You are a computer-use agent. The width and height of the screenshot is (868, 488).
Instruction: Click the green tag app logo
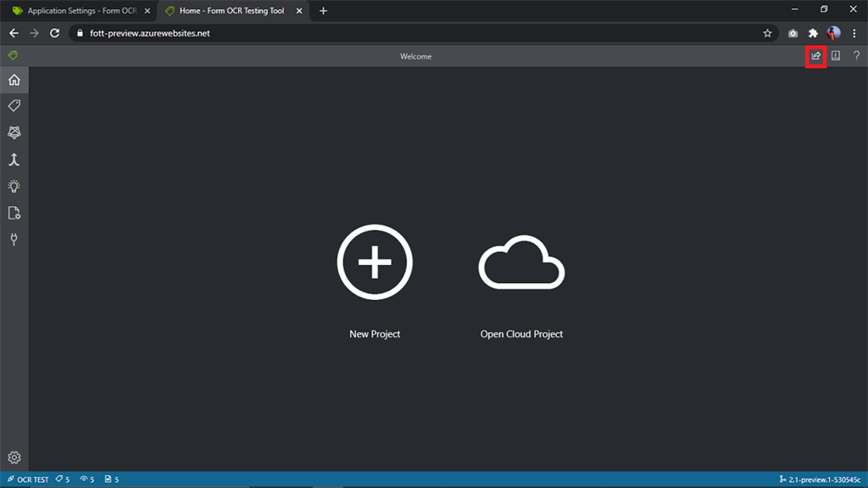click(x=13, y=55)
